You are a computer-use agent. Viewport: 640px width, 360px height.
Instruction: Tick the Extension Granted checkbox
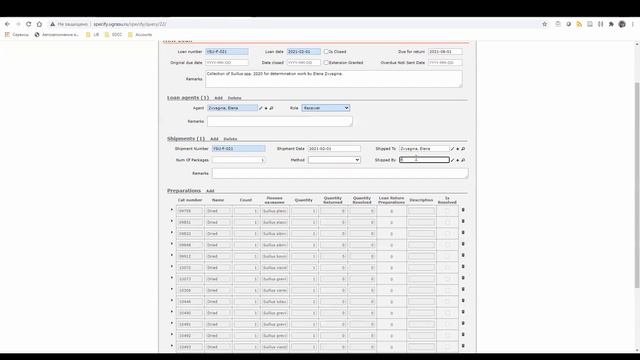click(326, 63)
